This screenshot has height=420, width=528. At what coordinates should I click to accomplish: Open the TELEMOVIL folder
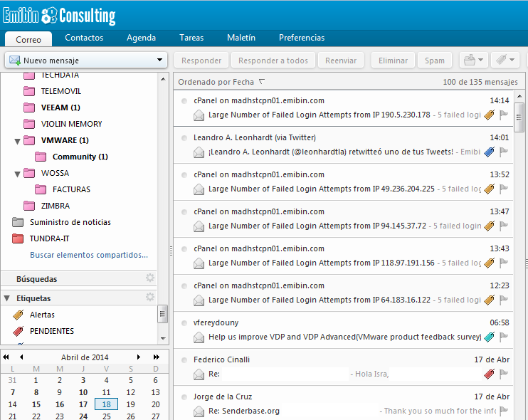[x=61, y=91]
